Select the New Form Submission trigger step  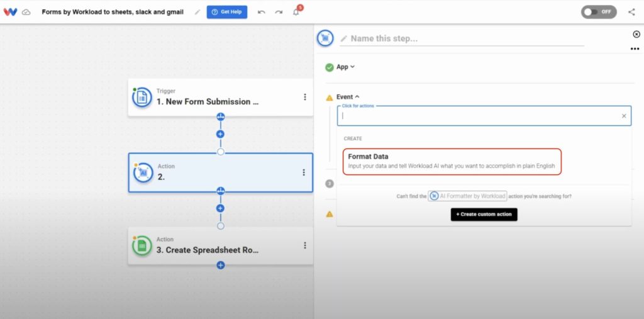click(x=220, y=98)
